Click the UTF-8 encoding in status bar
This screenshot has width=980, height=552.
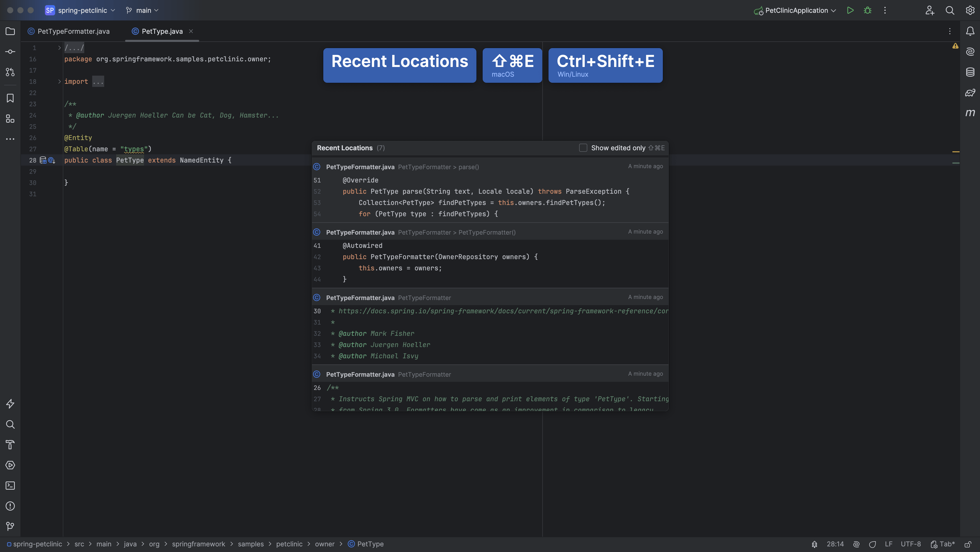click(x=910, y=544)
